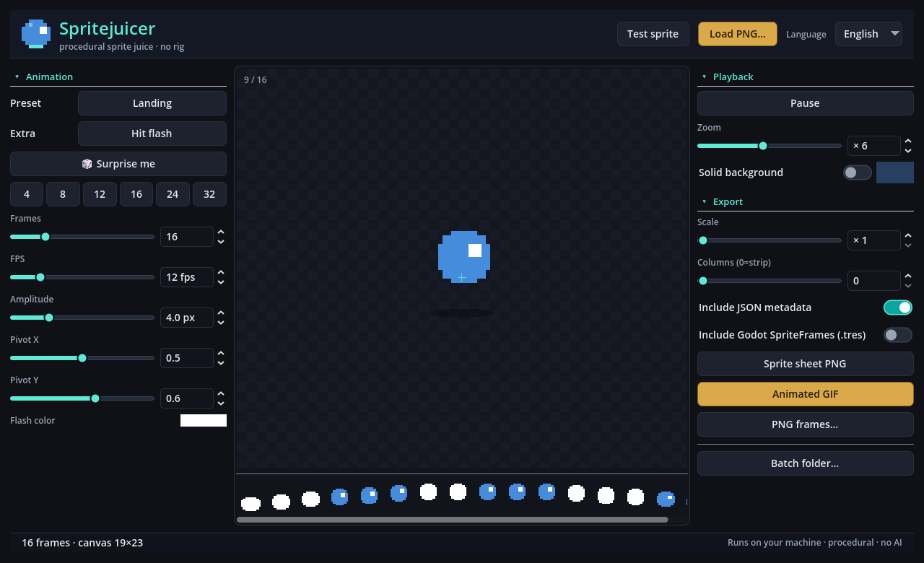The image size is (924, 563).
Task: Click the Columns slider
Action: [770, 281]
